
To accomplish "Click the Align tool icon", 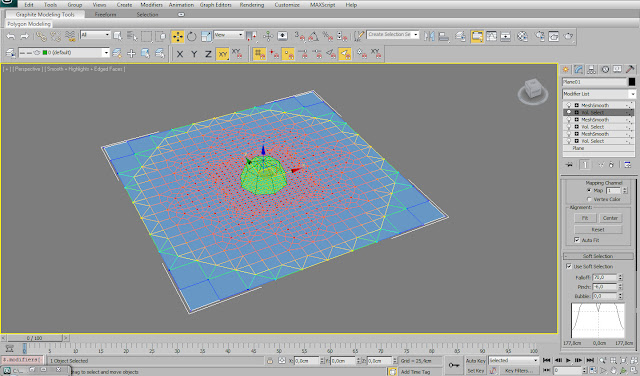I will click(x=444, y=36).
